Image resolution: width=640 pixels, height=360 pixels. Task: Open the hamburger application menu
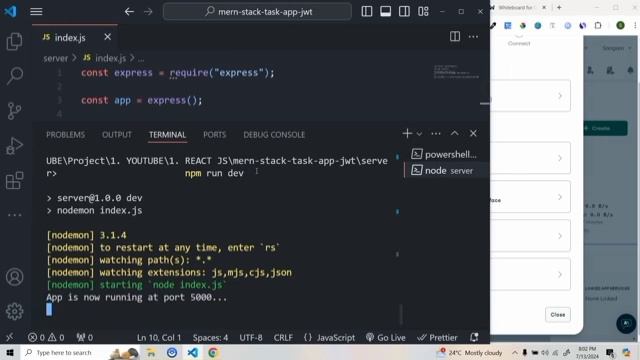(36, 11)
